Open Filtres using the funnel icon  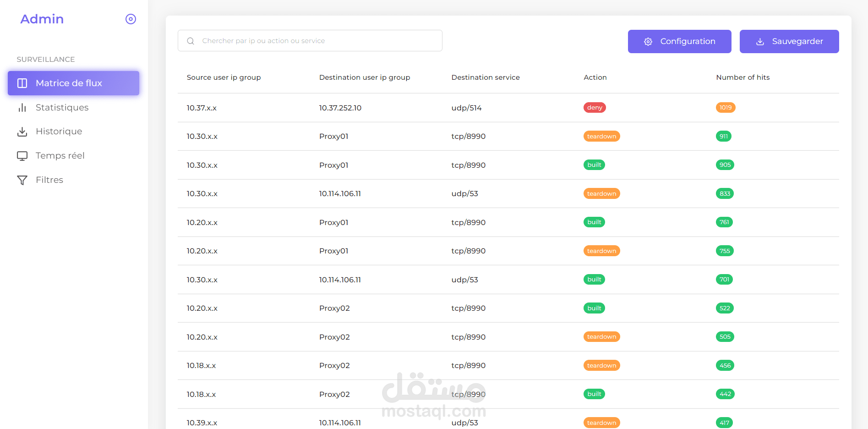pyautogui.click(x=22, y=180)
